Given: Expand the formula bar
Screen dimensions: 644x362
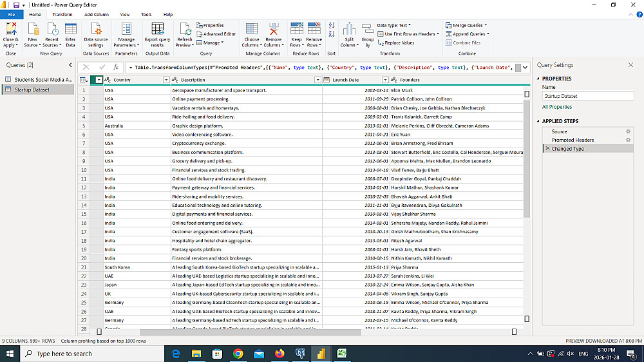Looking at the screenshot, I should coord(525,68).
